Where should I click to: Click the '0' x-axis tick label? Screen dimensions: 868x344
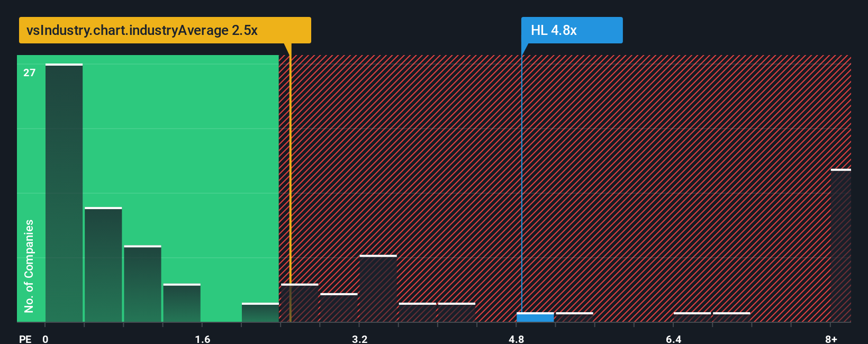[x=46, y=339]
